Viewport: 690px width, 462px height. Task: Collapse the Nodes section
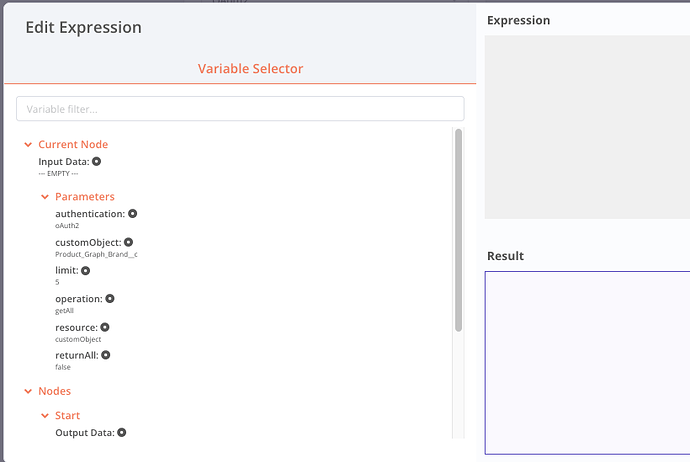click(x=28, y=391)
